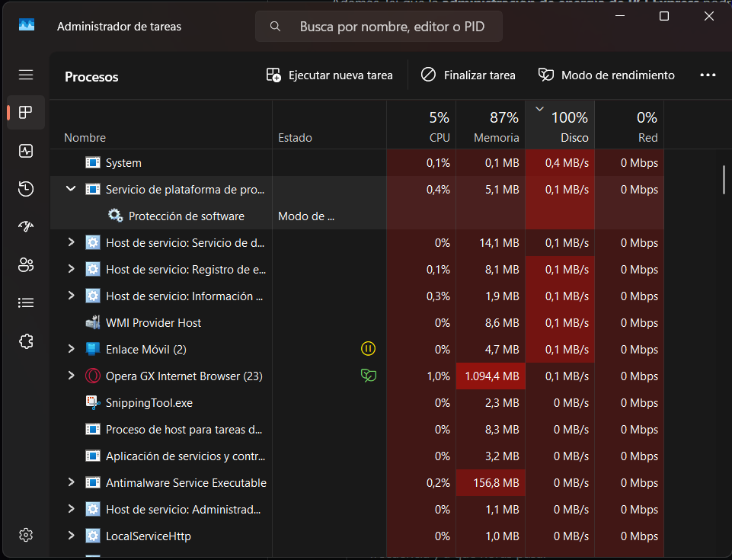Screen dimensions: 732x560
Task: Click the 14,1 MB memory cell
Action: pyautogui.click(x=491, y=243)
